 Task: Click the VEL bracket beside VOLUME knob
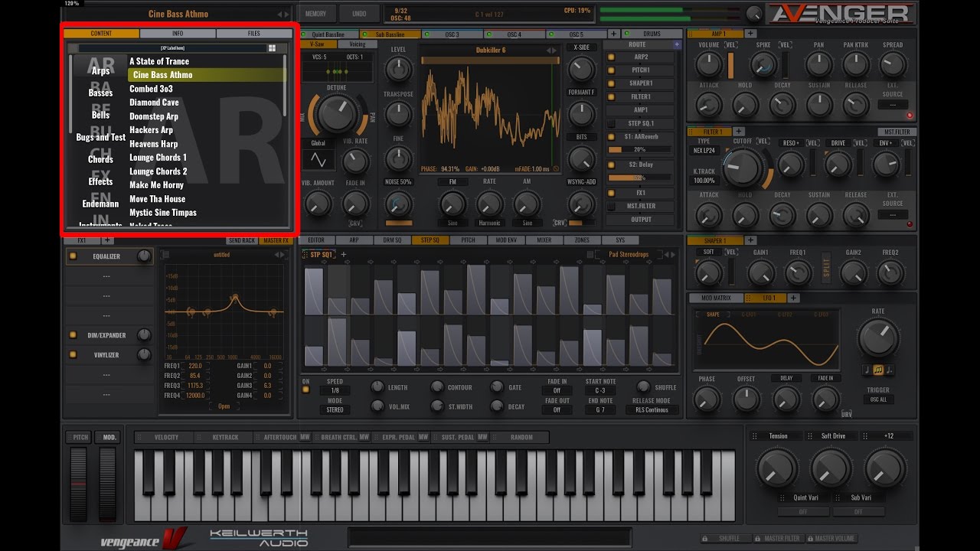[731, 45]
